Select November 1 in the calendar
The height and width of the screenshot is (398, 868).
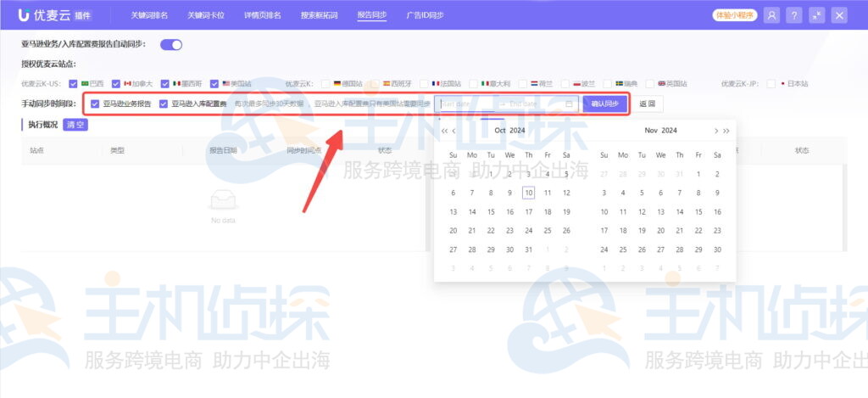[698, 174]
